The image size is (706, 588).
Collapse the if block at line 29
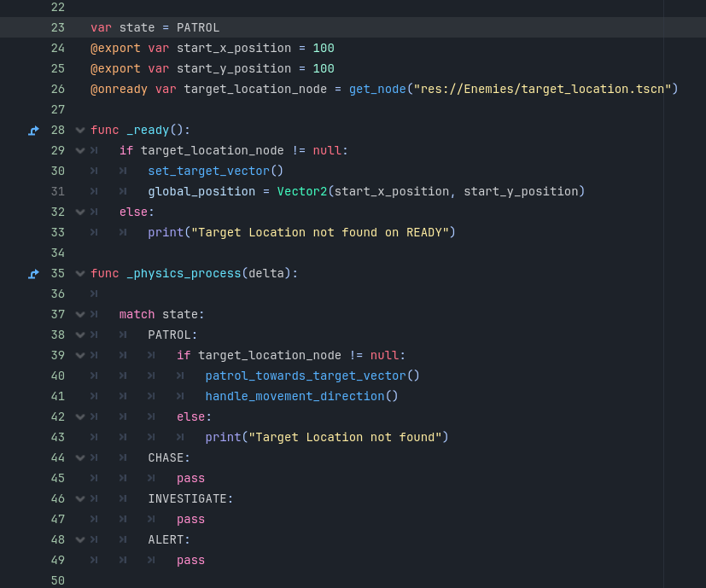pyautogui.click(x=80, y=150)
